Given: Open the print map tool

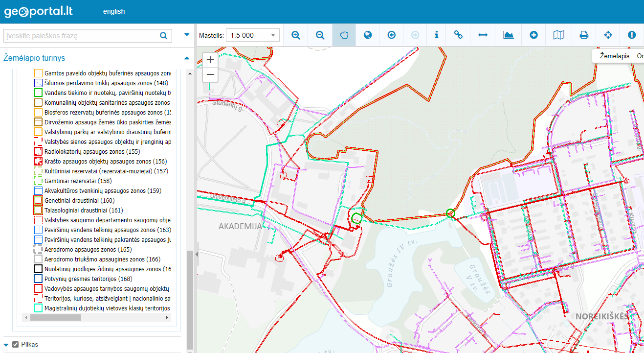Looking at the screenshot, I should 584,35.
